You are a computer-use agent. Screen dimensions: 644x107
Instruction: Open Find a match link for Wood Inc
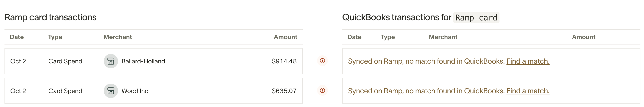(x=528, y=91)
